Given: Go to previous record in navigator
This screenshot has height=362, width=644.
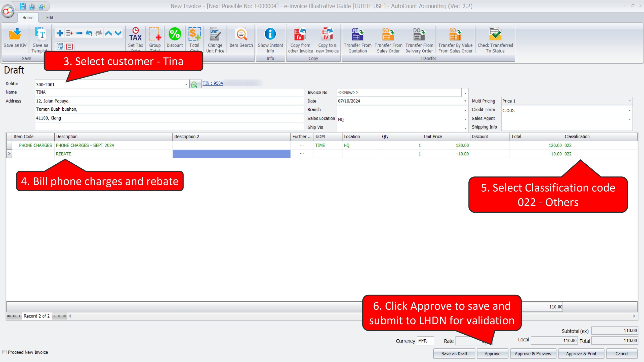Looking at the screenshot, I should click(19, 316).
